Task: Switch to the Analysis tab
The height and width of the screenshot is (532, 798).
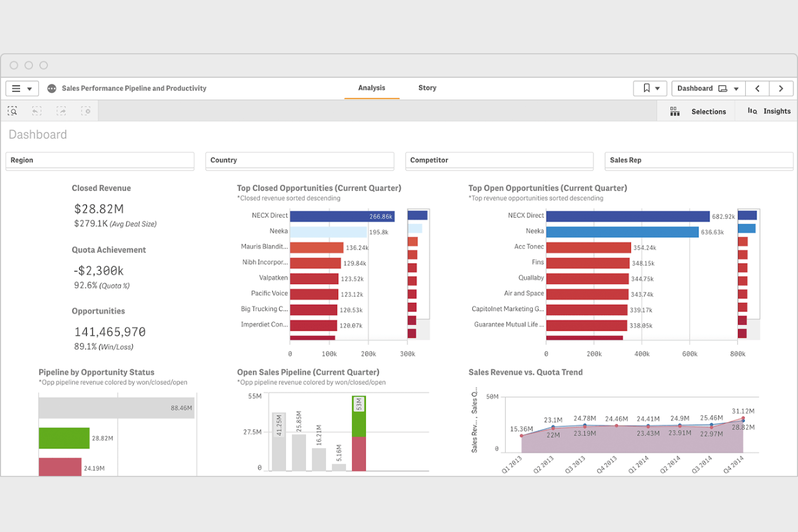Action: 372,88
